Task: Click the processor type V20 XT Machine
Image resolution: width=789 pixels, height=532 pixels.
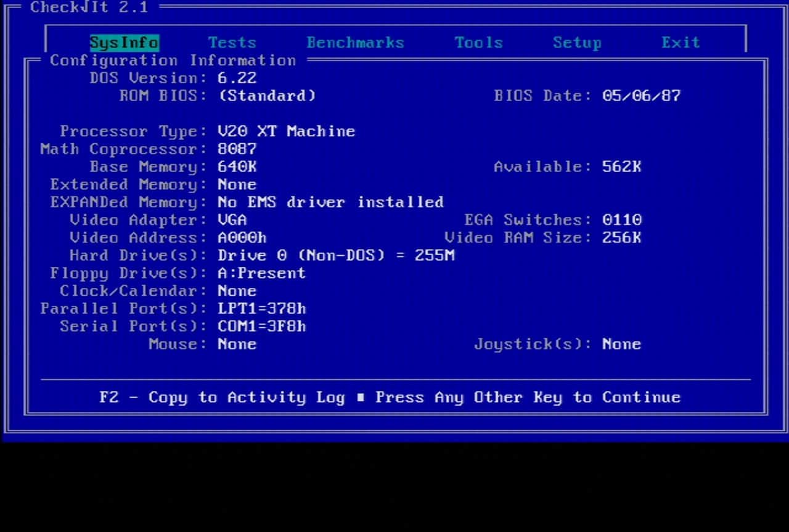Action: pyautogui.click(x=286, y=131)
